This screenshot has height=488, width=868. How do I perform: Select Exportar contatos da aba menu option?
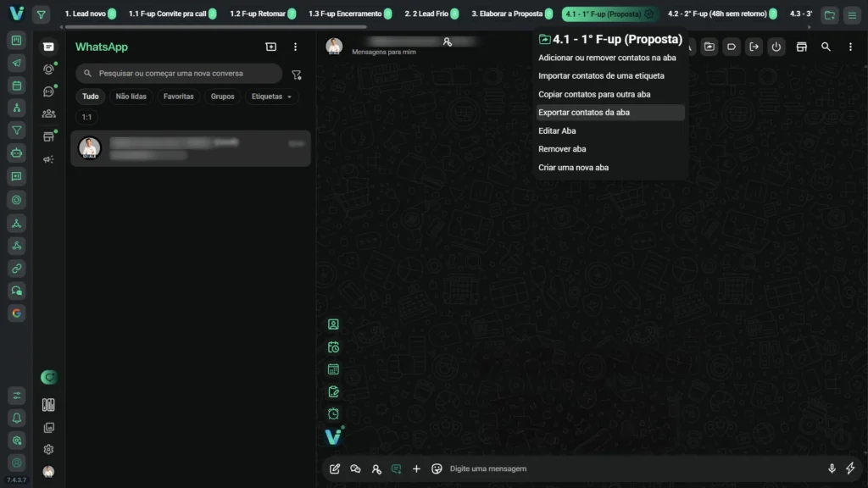(x=584, y=113)
